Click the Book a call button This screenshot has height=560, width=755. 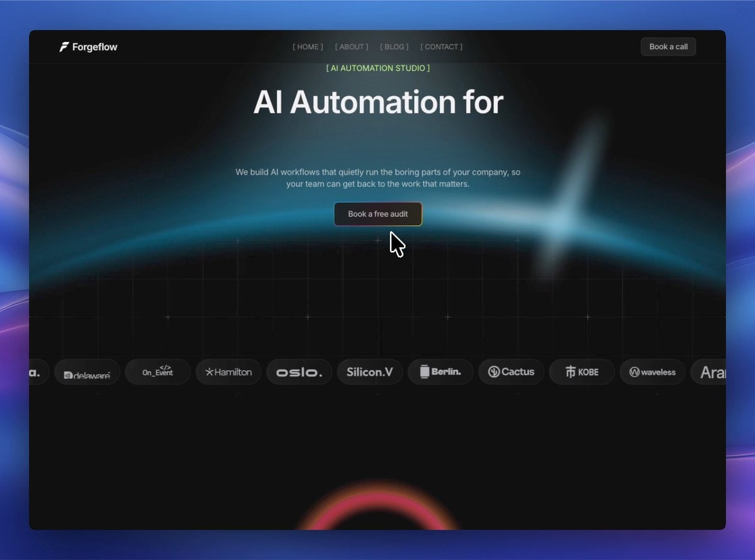tap(668, 47)
